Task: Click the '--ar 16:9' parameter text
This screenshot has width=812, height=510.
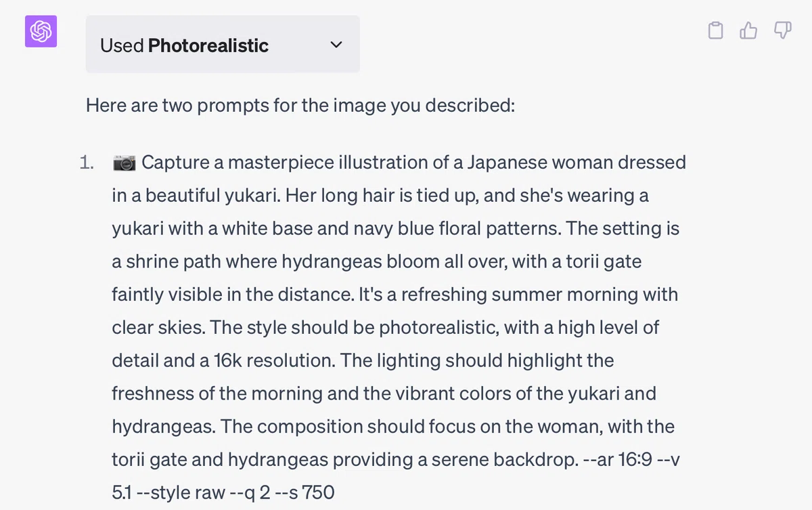Action: [616, 459]
